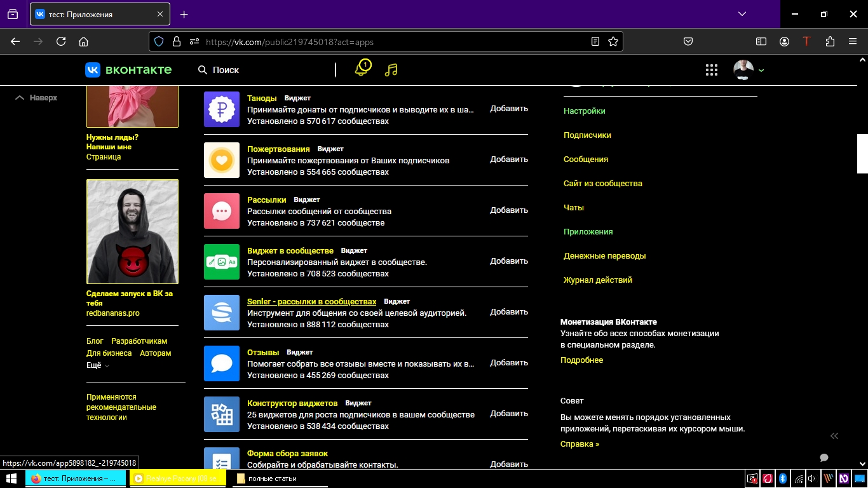The height and width of the screenshot is (488, 868).
Task: Click the Пожертвования heart coin icon
Action: [222, 160]
